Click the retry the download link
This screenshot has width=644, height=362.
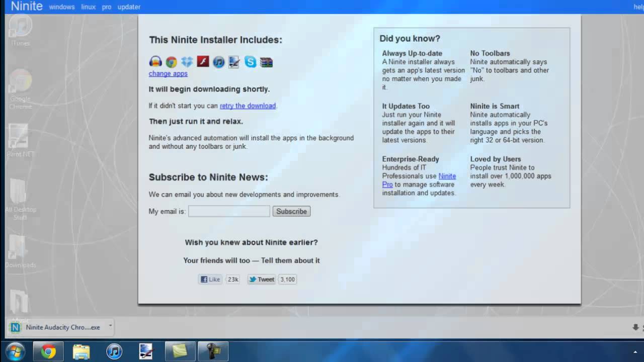point(248,106)
